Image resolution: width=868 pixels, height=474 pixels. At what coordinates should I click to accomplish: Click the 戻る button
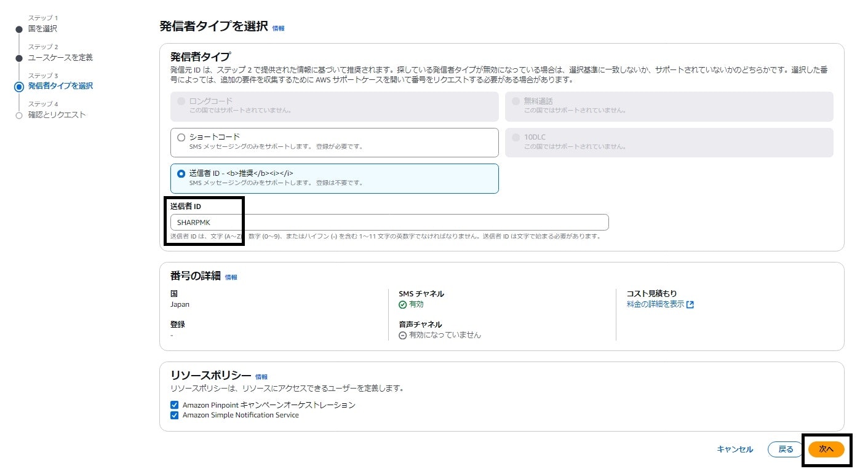click(786, 449)
